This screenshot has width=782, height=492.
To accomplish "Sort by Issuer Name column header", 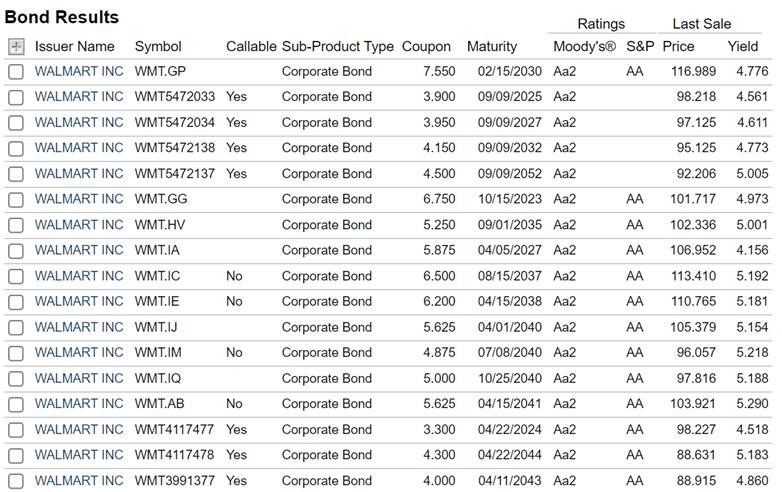I will 75,46.
